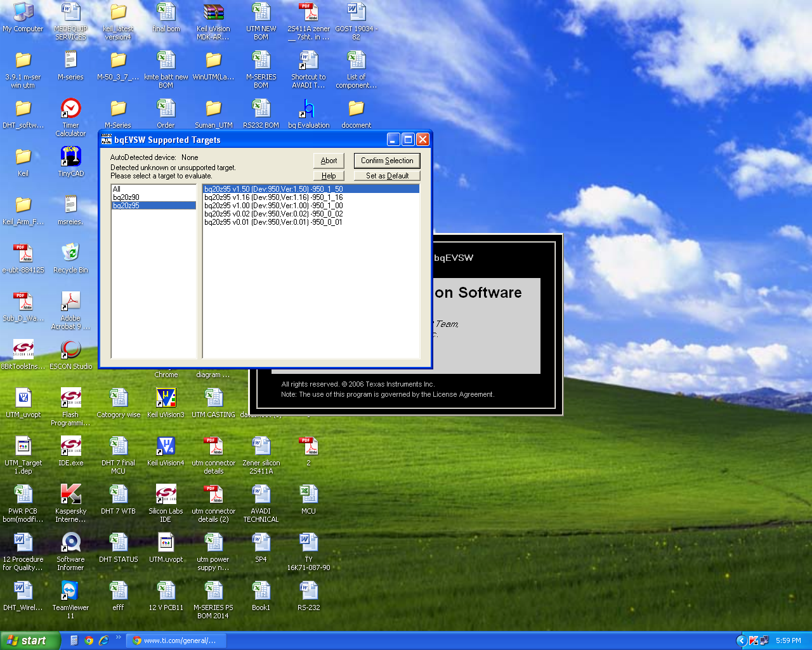Select the TinyCAD desktop icon

point(70,162)
